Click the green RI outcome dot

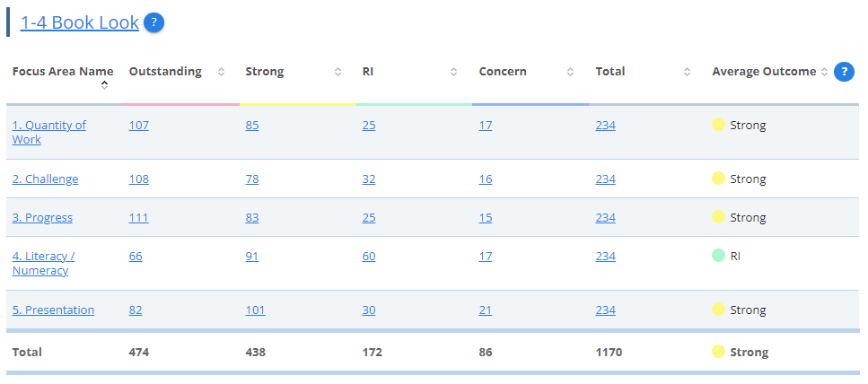(x=718, y=256)
